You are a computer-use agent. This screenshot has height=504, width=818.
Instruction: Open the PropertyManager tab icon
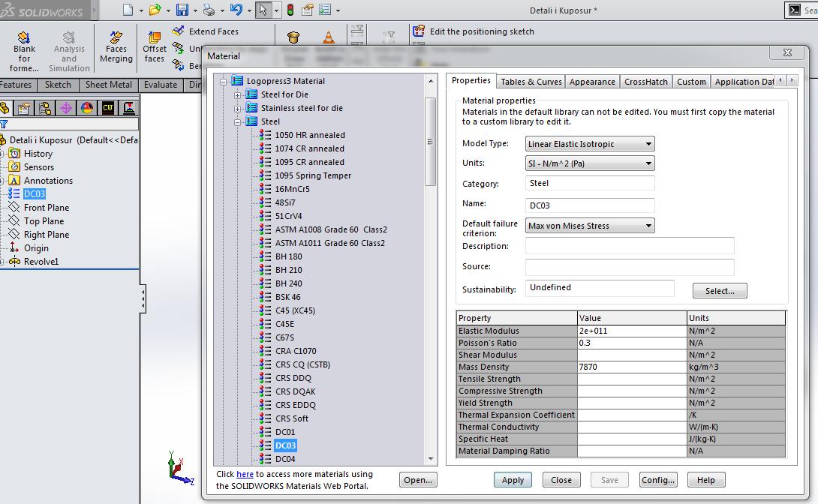pos(24,108)
